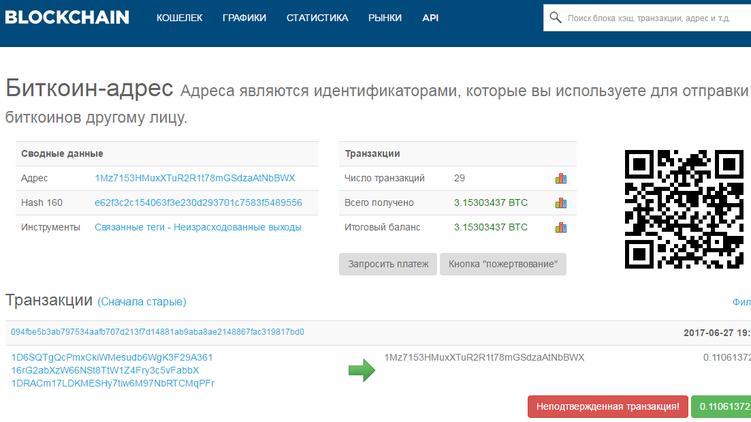Open the Кошелек menu item
The width and height of the screenshot is (751, 422).
click(179, 18)
